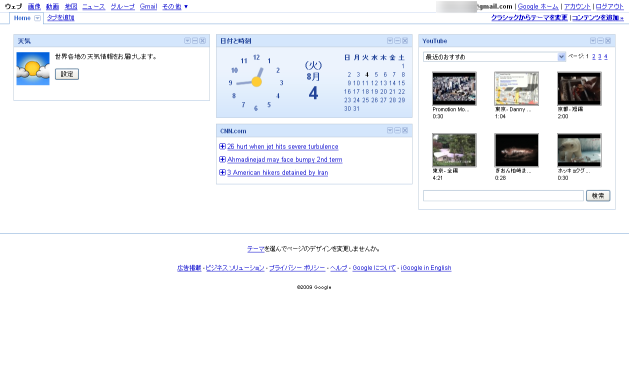Open the CNN.com gadget options menu icon
The width and height of the screenshot is (629, 375).
(390, 130)
